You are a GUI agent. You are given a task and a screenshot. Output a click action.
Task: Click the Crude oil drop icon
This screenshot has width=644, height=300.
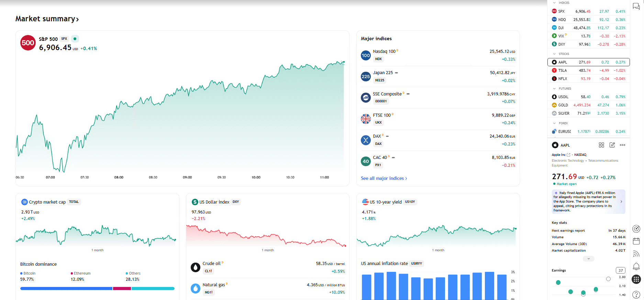pos(196,267)
